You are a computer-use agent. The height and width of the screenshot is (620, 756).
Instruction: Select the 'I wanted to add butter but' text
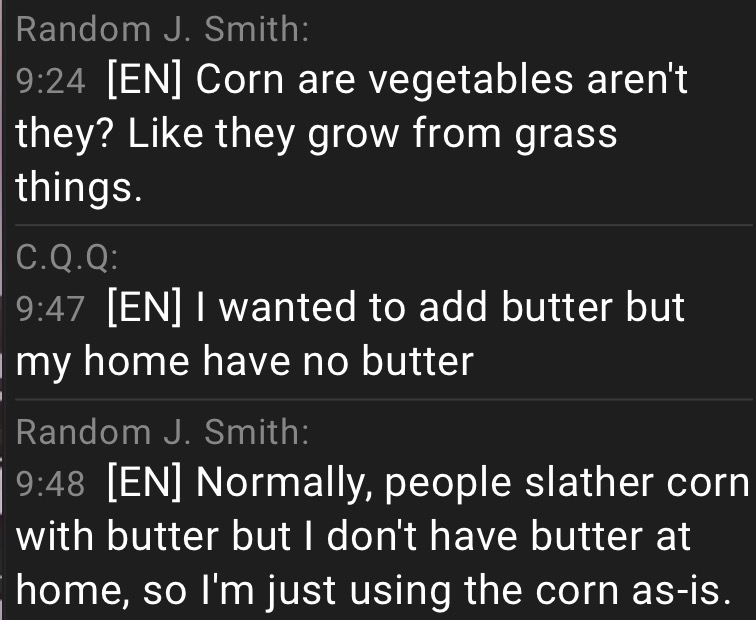440,307
